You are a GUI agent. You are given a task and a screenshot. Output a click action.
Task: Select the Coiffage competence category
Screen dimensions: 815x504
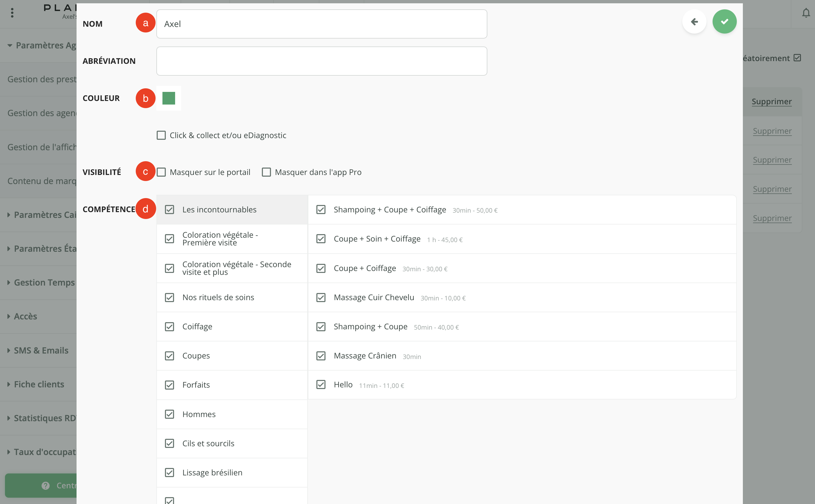click(197, 327)
